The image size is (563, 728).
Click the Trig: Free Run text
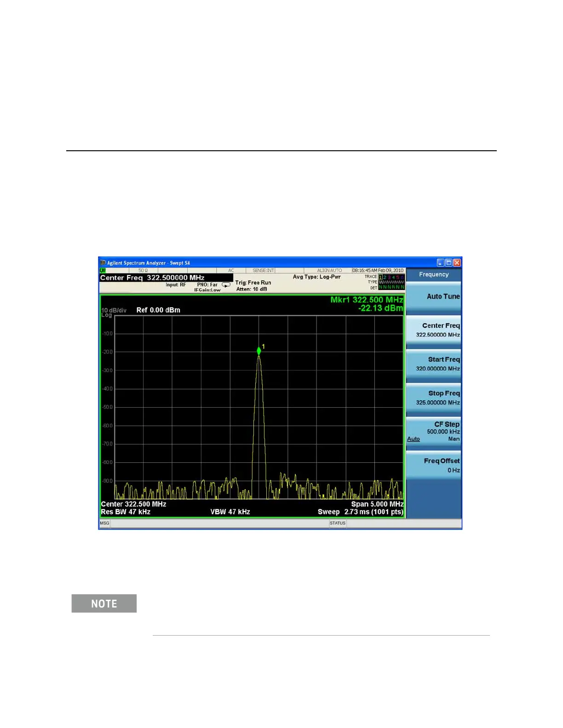(x=253, y=283)
